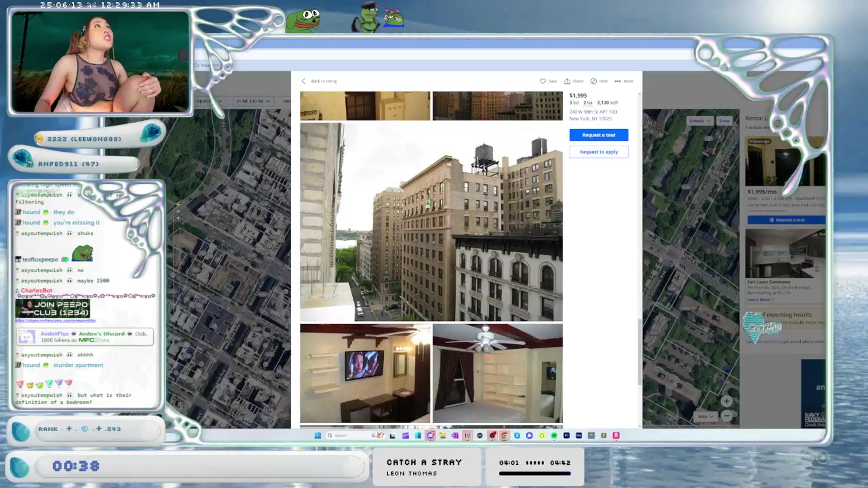The width and height of the screenshot is (868, 488).
Task: Select the $1,995 price in listing details
Action: pos(578,96)
